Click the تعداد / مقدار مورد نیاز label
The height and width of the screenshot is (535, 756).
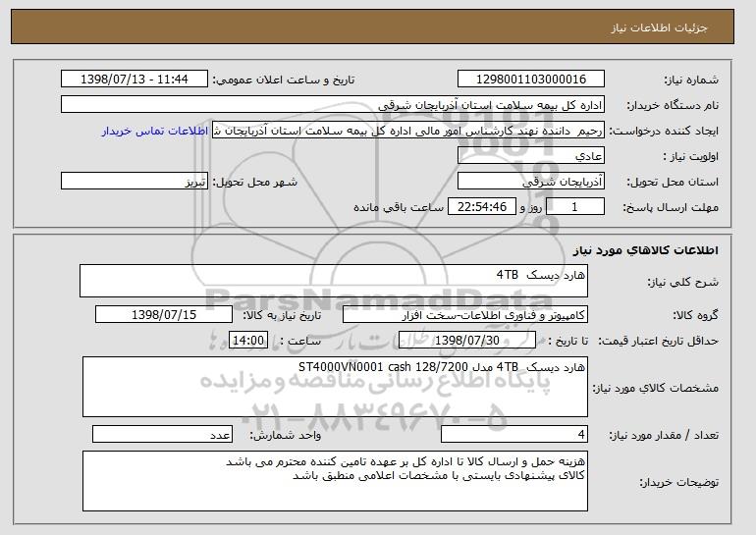point(664,435)
